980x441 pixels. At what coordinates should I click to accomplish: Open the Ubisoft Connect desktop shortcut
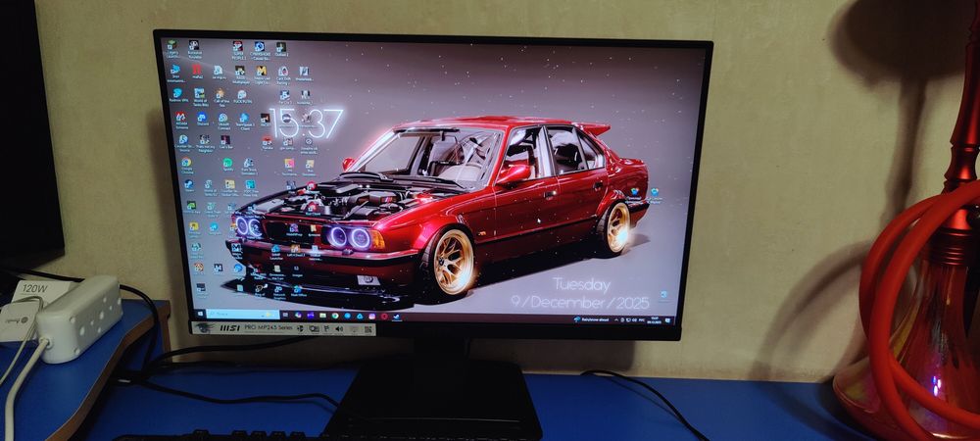point(223,122)
